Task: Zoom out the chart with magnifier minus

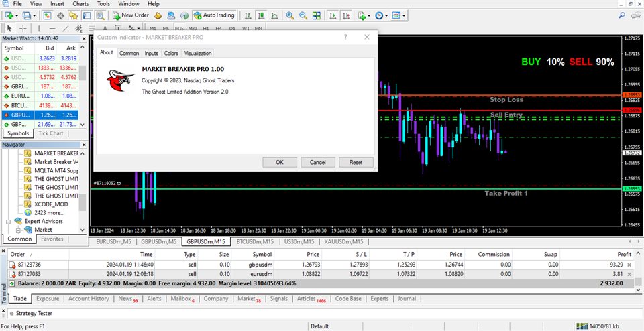Action: pos(303,15)
